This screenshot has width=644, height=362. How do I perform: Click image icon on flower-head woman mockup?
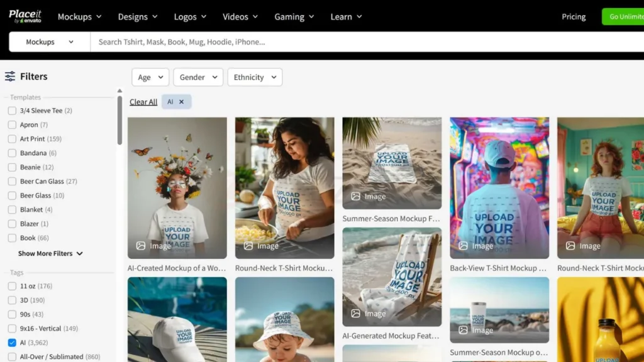[141, 246]
